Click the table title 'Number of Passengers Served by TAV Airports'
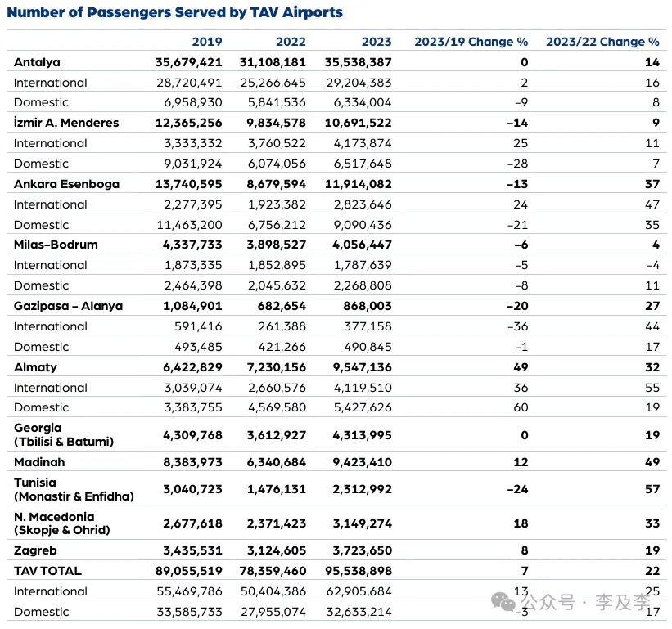The image size is (672, 629). [x=175, y=12]
